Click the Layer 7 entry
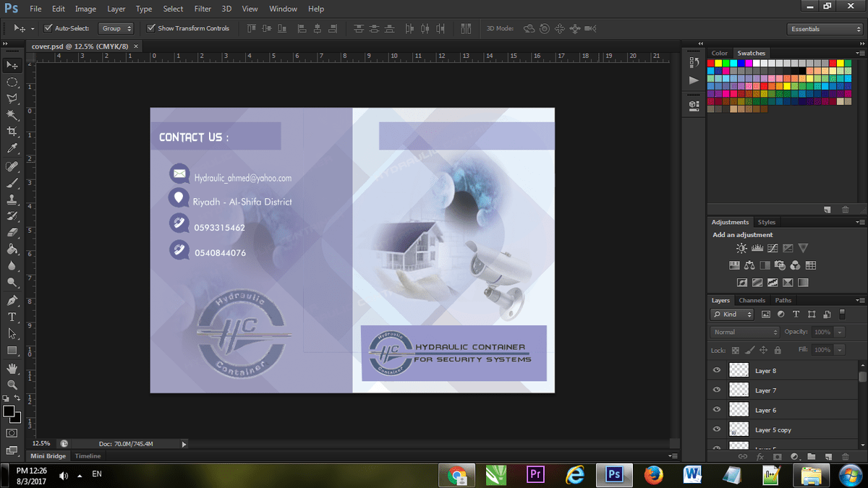The height and width of the screenshot is (488, 868). (x=765, y=390)
